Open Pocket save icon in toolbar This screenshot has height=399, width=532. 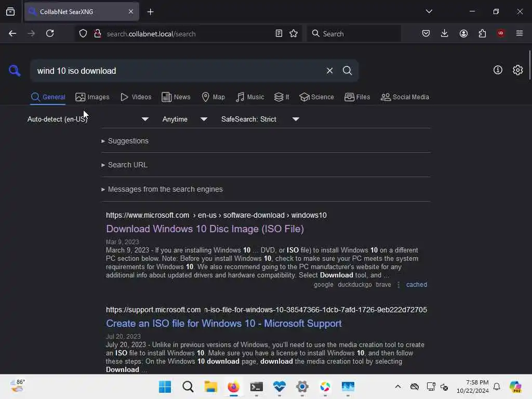[x=426, y=33]
